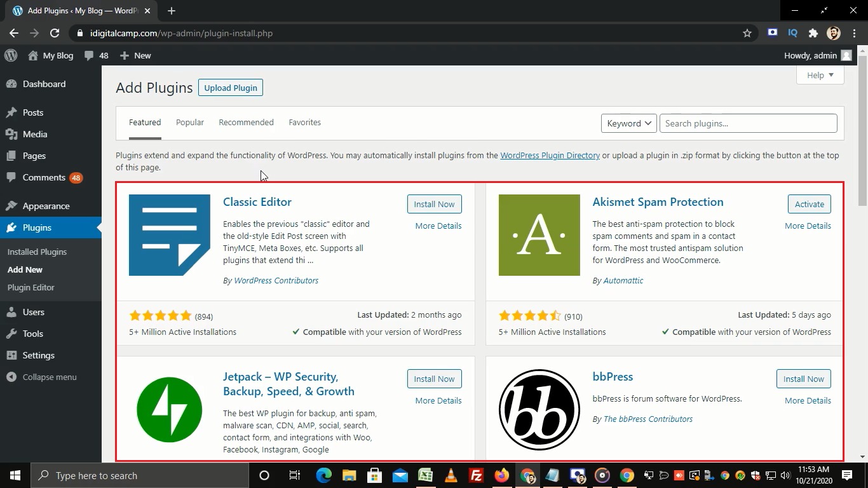The image size is (868, 488).
Task: Bookmark this page with star icon
Action: 747,33
